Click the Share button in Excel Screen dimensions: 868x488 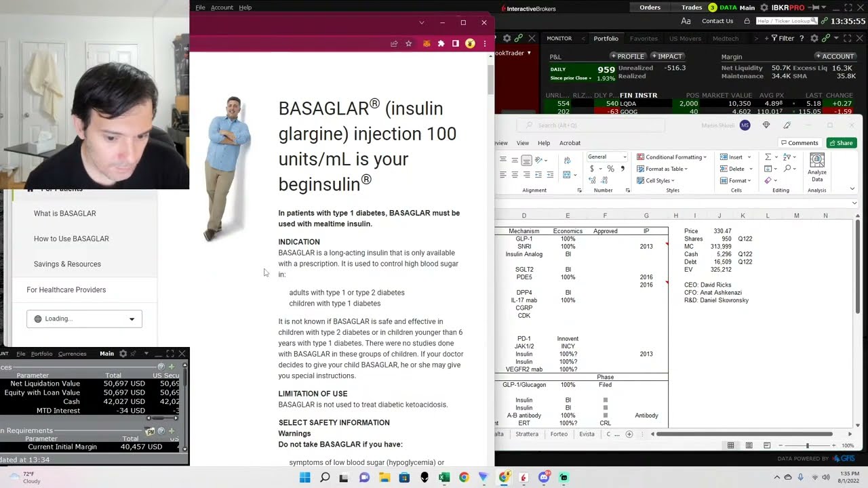click(x=842, y=143)
